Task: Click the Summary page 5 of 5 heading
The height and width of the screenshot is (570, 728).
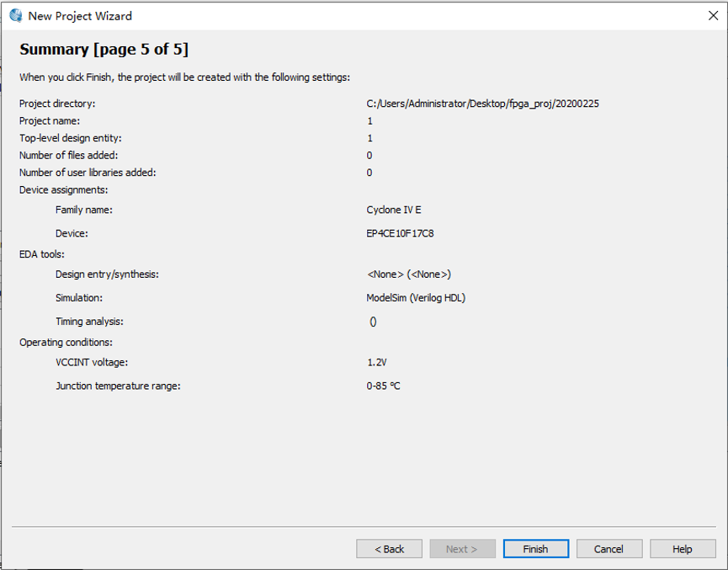Action: coord(104,49)
